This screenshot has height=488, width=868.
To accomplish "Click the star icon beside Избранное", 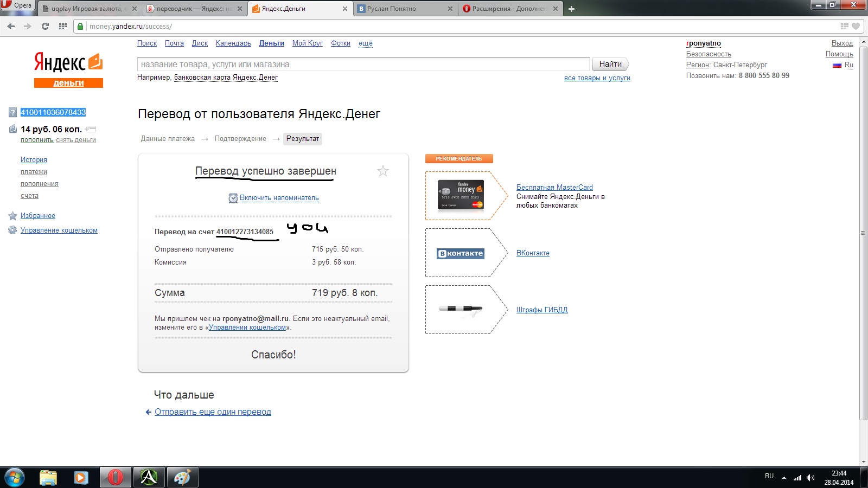I will [x=12, y=216].
